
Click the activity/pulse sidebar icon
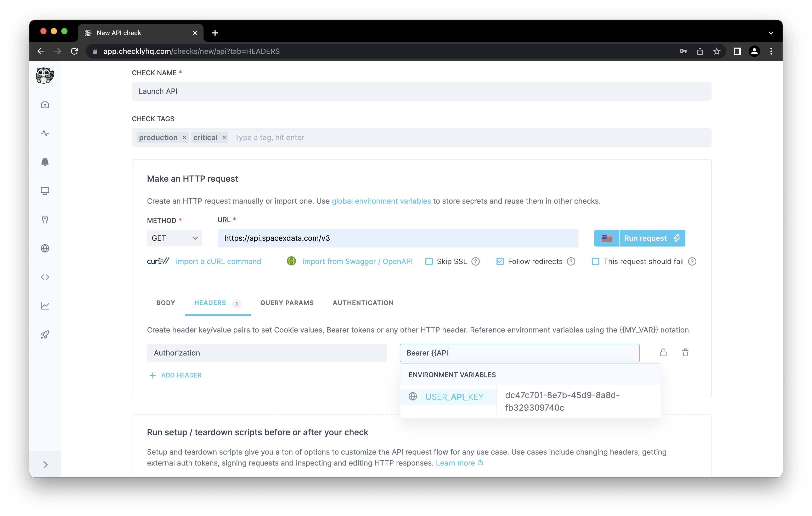[x=46, y=133]
